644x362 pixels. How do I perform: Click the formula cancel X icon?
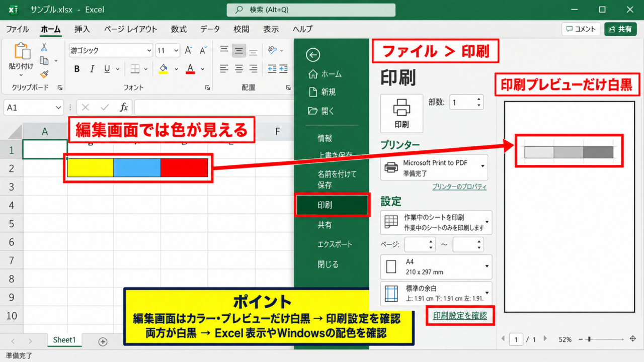86,108
